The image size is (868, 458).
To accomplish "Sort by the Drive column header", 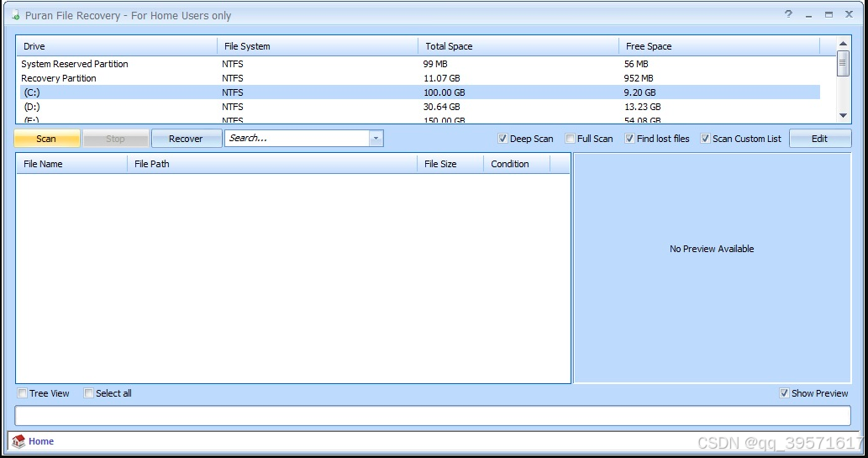I will coord(117,46).
